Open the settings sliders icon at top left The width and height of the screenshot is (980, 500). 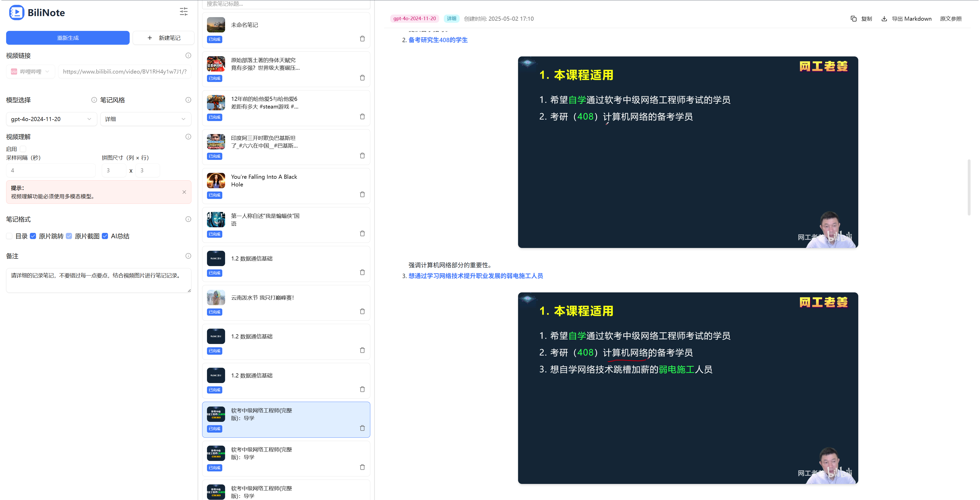click(184, 12)
